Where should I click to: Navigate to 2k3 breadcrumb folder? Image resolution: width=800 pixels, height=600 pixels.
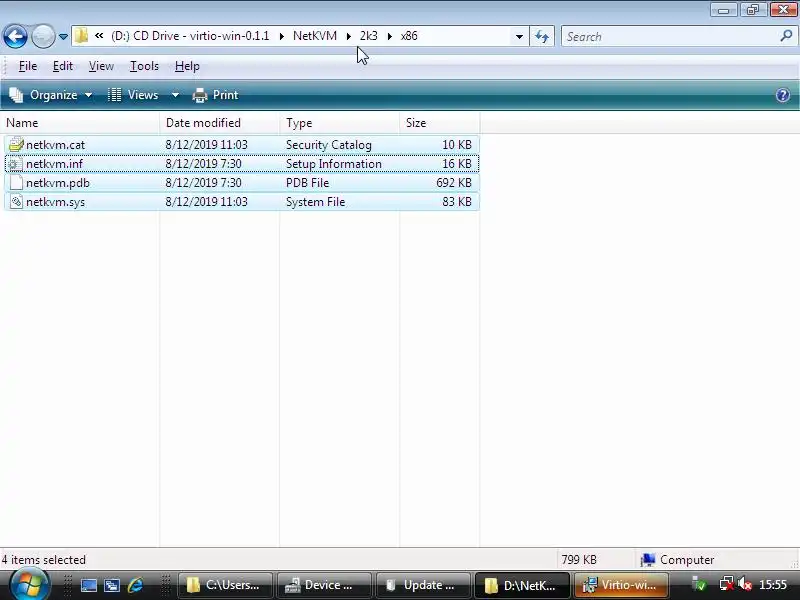368,36
